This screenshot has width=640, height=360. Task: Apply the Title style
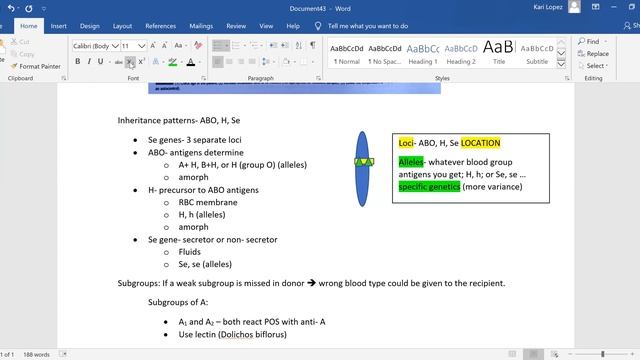coord(499,54)
